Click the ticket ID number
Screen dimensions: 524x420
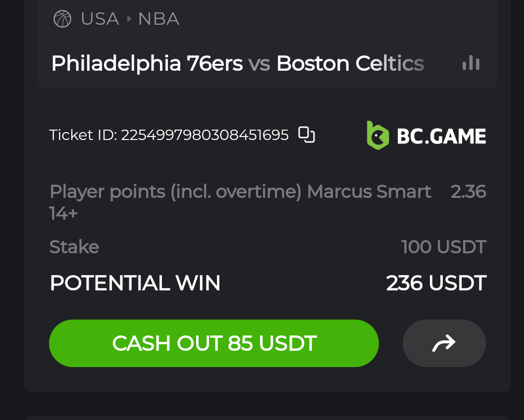(x=205, y=135)
